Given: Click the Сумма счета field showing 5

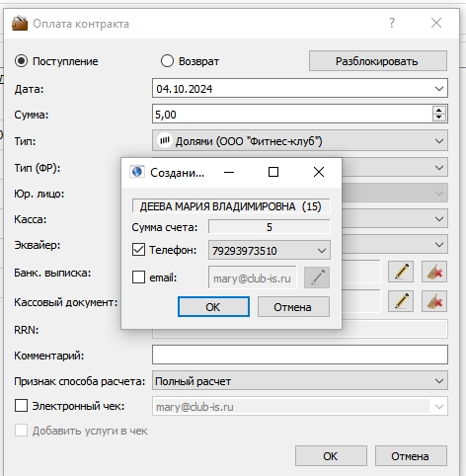Looking at the screenshot, I should pyautogui.click(x=270, y=227).
